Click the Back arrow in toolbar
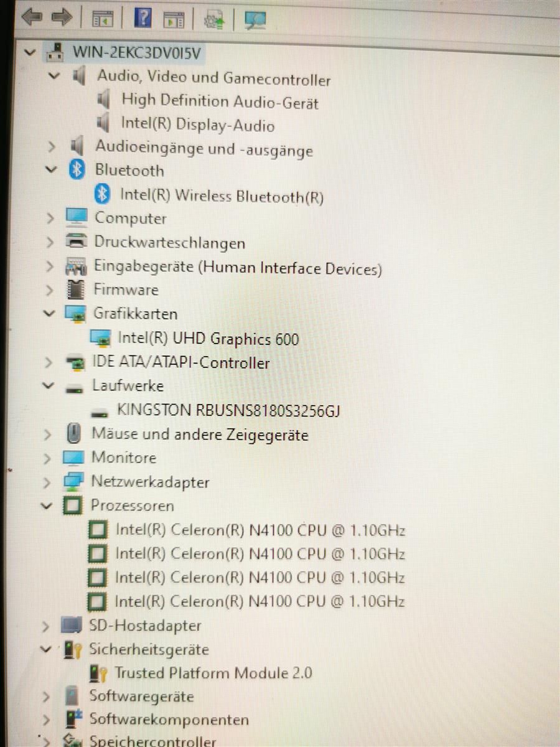Image resolution: width=560 pixels, height=747 pixels. (32, 18)
